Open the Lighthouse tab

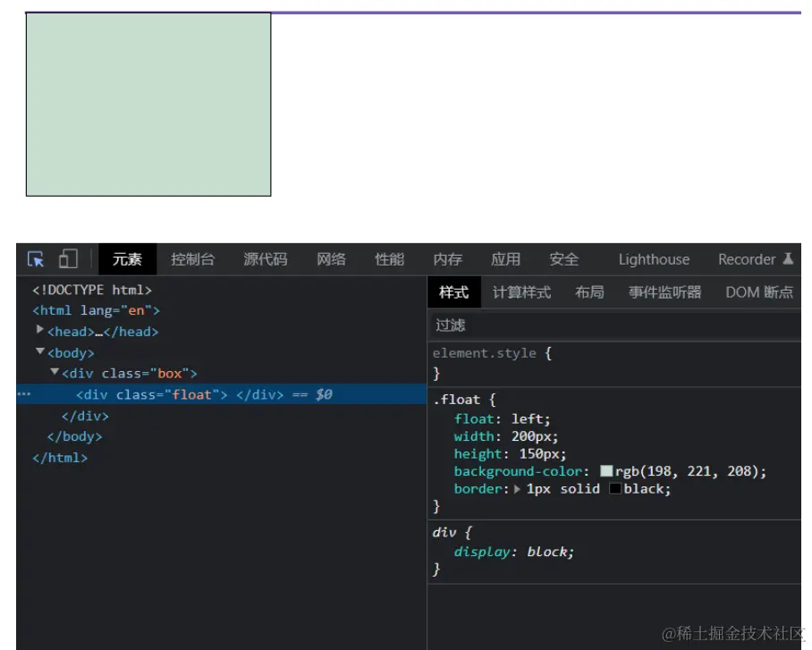654,259
